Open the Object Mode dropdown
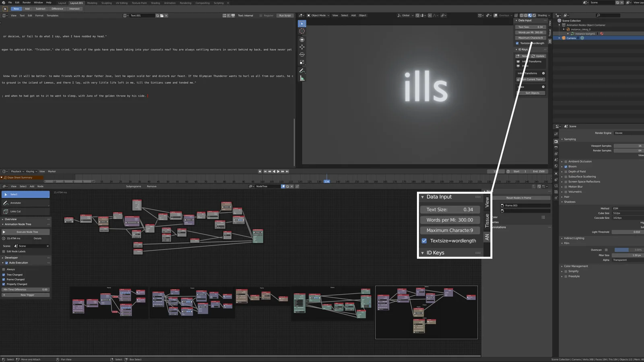 (318, 16)
